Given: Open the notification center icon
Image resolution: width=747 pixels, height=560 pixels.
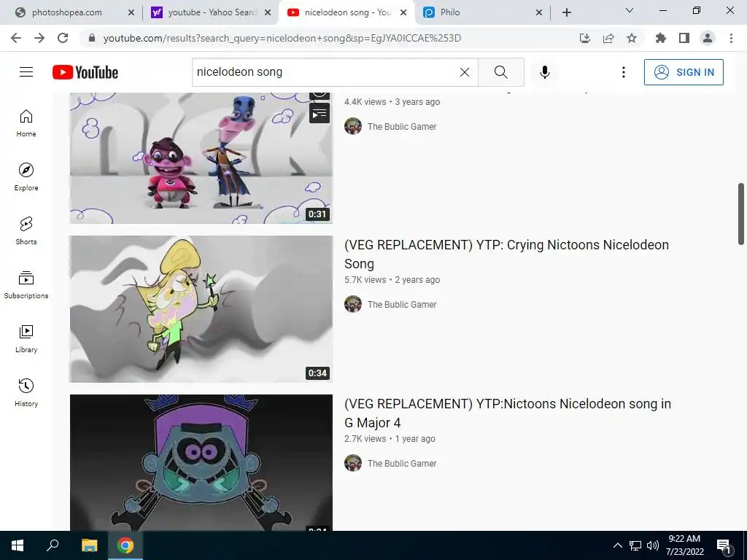Looking at the screenshot, I should (x=724, y=545).
